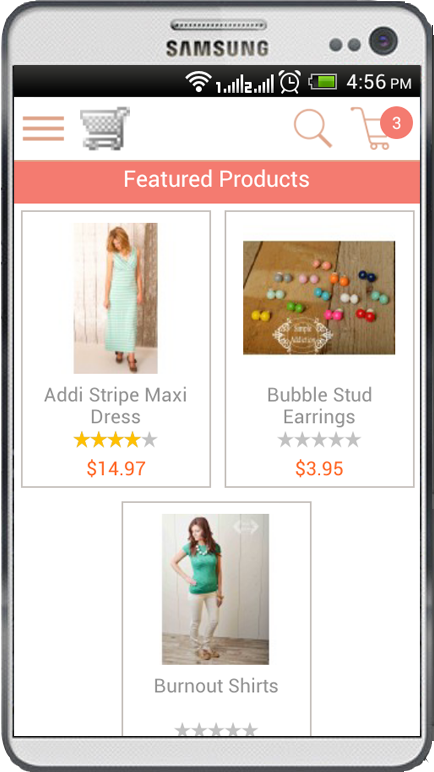
Task: Select the Featured Products header
Action: [x=217, y=179]
